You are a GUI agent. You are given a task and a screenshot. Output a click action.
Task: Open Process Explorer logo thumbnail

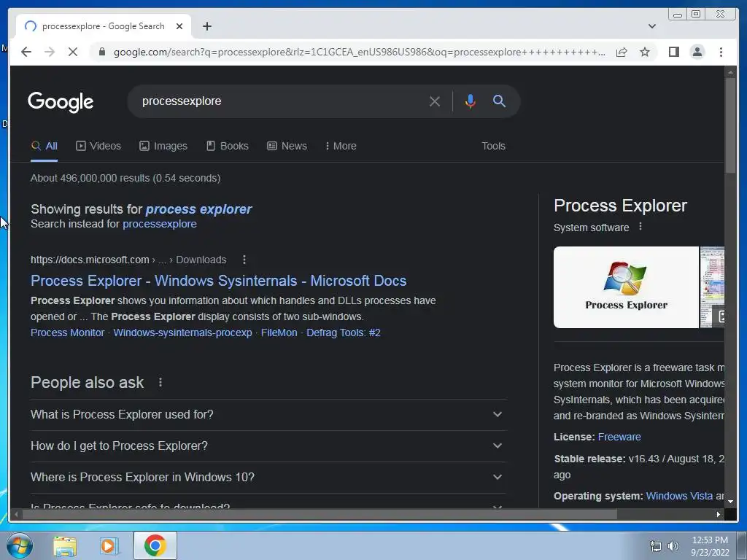click(626, 287)
